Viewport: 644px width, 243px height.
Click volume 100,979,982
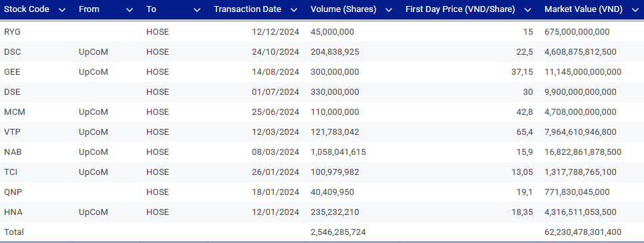coord(335,172)
